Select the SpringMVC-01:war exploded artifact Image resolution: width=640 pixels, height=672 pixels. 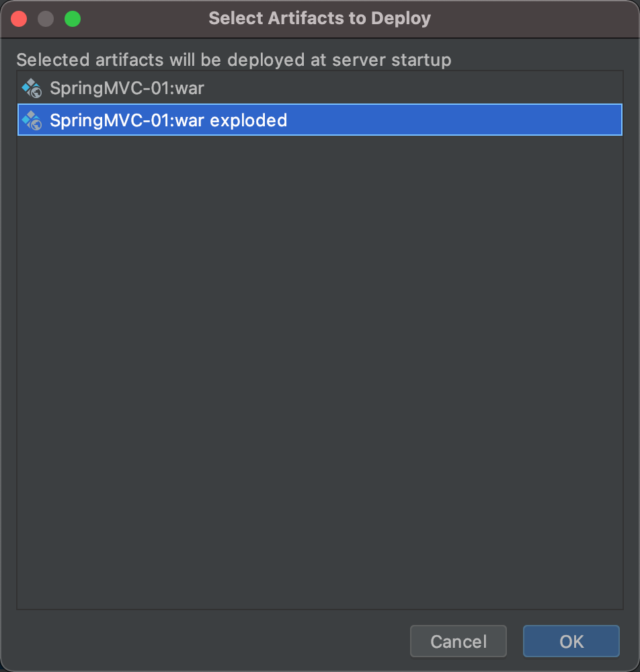click(x=320, y=120)
